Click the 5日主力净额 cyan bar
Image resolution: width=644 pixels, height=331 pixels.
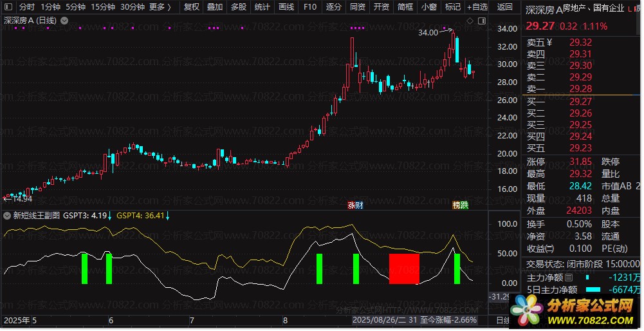(593, 290)
